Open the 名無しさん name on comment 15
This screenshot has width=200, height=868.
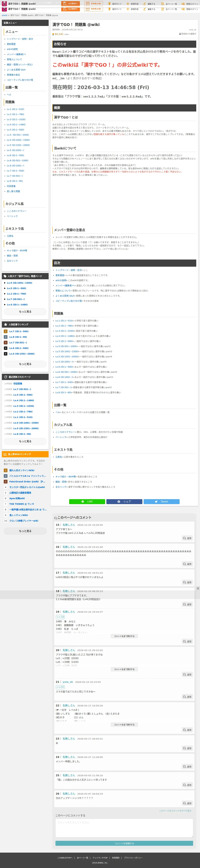click(x=69, y=525)
